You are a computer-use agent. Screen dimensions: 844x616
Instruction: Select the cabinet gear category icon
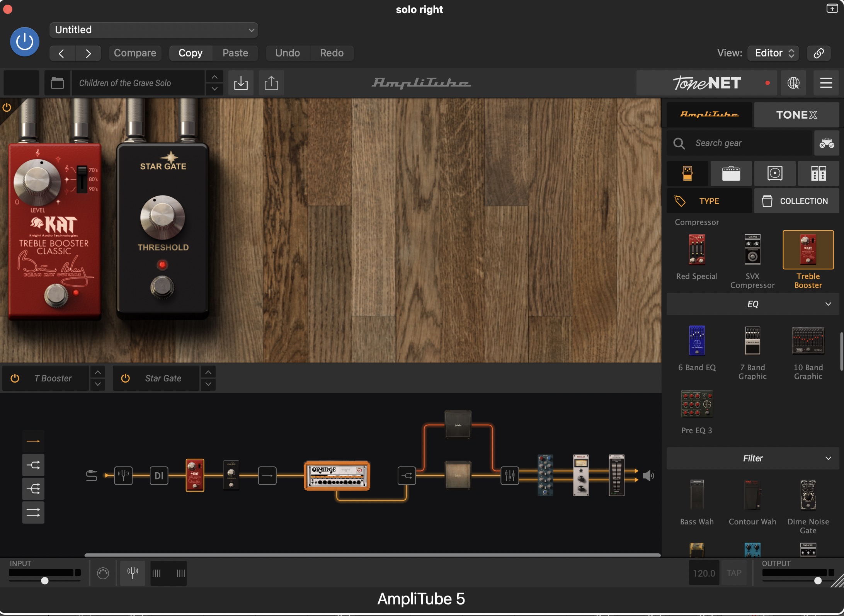click(x=774, y=174)
